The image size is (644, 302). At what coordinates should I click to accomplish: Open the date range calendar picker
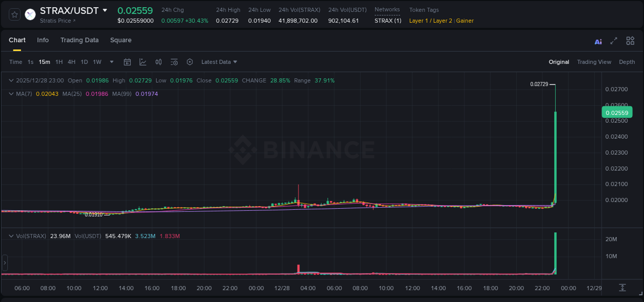click(x=127, y=62)
